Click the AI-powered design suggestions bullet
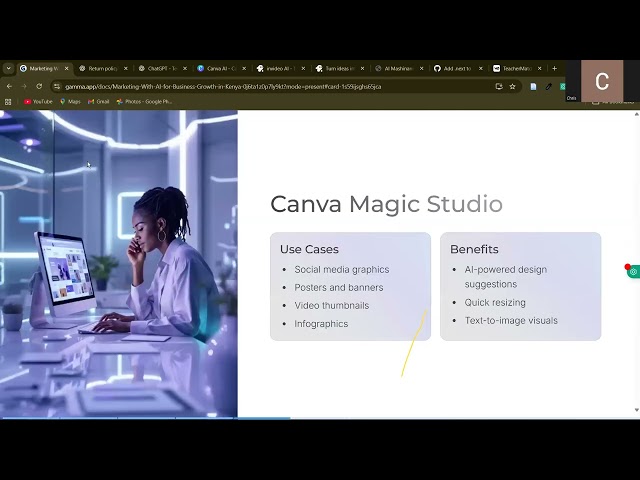Image resolution: width=640 pixels, height=480 pixels. (x=506, y=277)
